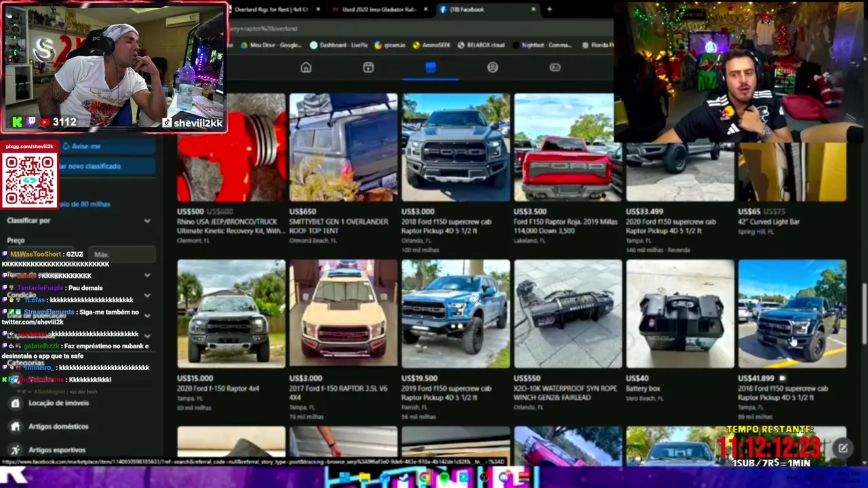Open the Facebook Reels video icon
Screen dimensions: 868x488
[368, 67]
